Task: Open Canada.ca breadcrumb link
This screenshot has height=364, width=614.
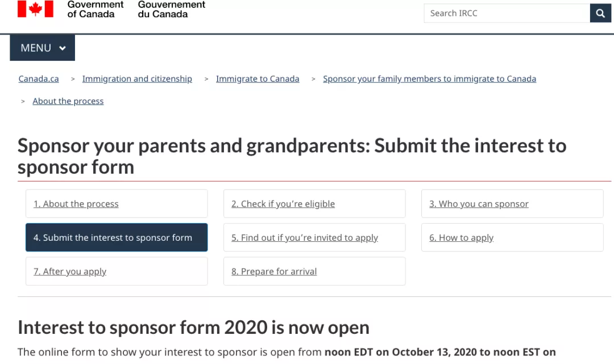Action: pyautogui.click(x=39, y=79)
